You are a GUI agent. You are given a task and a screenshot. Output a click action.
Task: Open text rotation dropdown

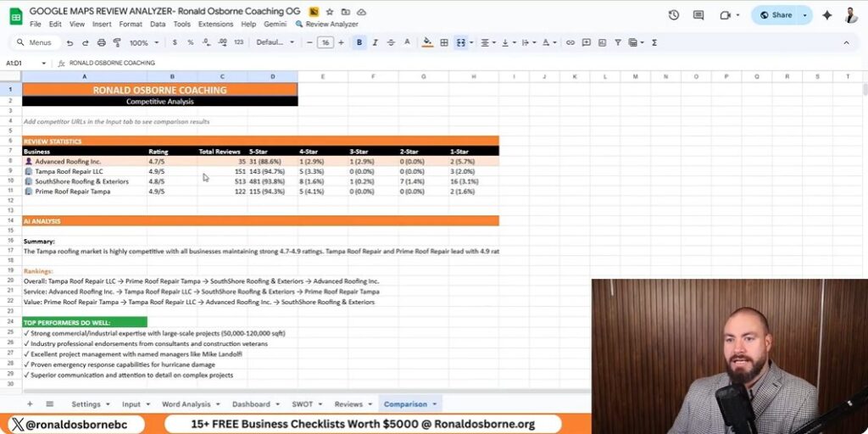[x=549, y=42]
